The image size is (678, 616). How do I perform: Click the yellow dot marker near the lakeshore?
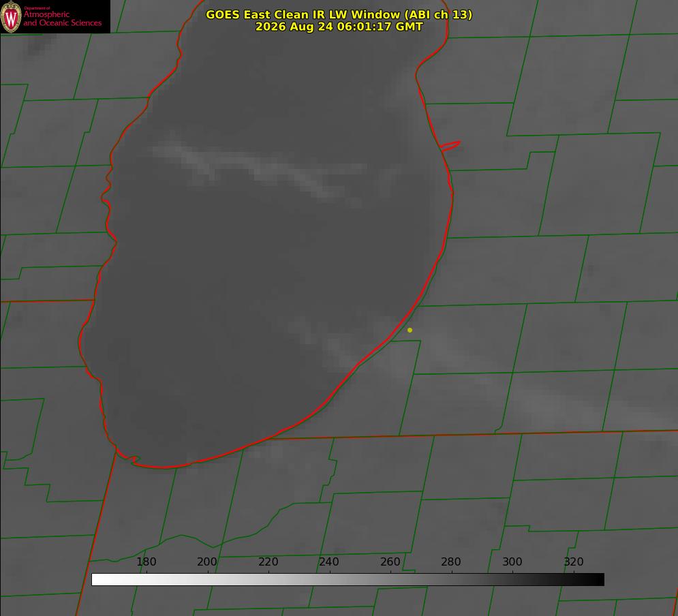[x=410, y=330]
